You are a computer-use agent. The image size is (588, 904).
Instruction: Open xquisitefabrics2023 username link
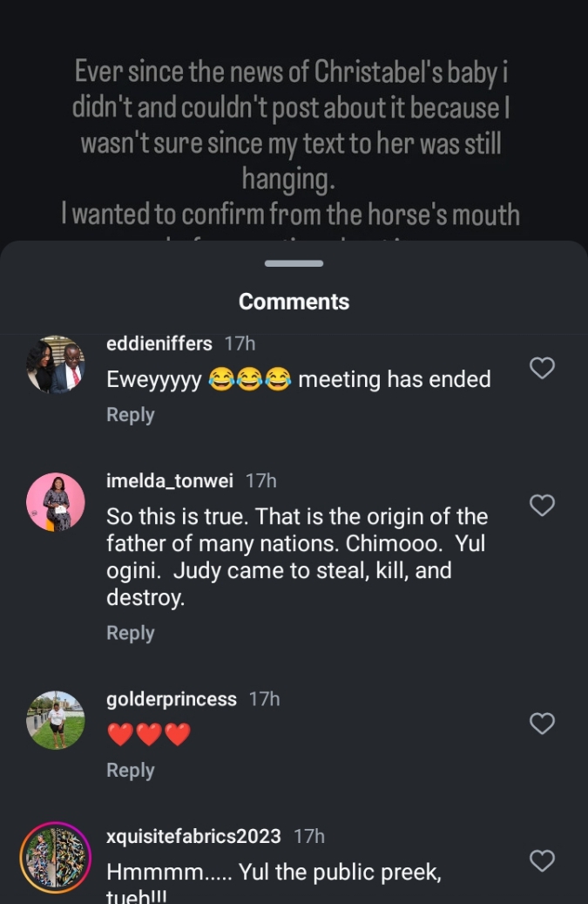pyautogui.click(x=193, y=836)
